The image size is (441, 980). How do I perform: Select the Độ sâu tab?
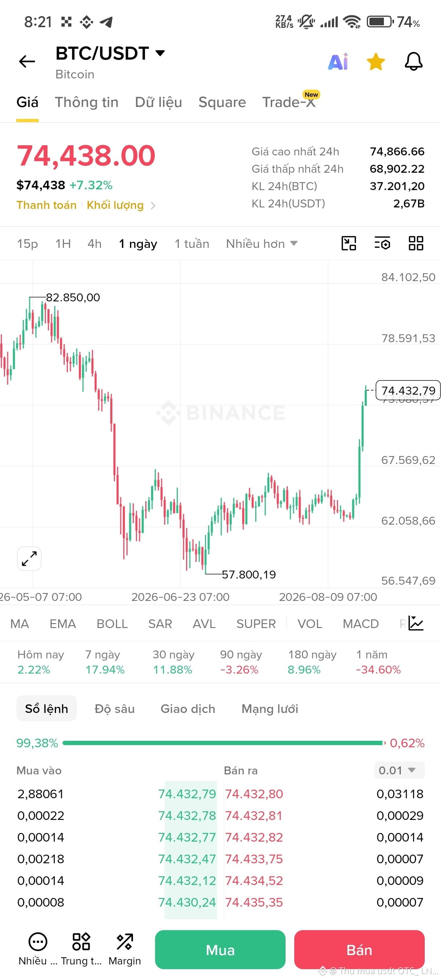(115, 709)
